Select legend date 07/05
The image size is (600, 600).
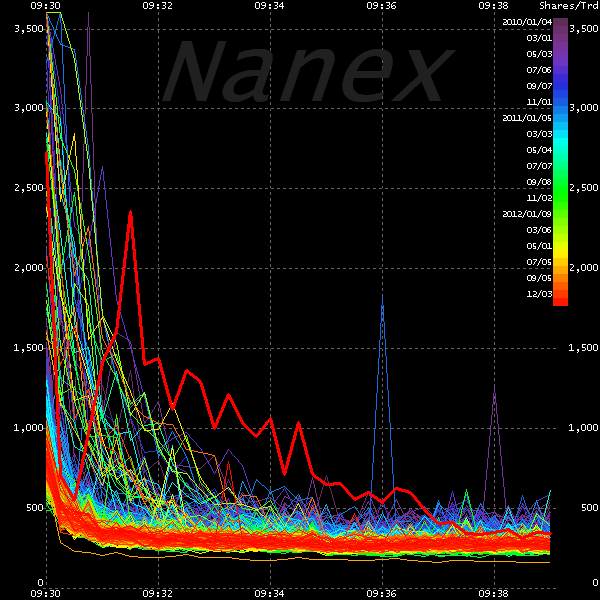coord(539,262)
